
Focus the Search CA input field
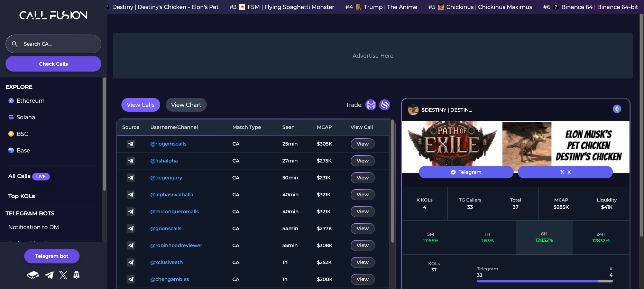53,44
